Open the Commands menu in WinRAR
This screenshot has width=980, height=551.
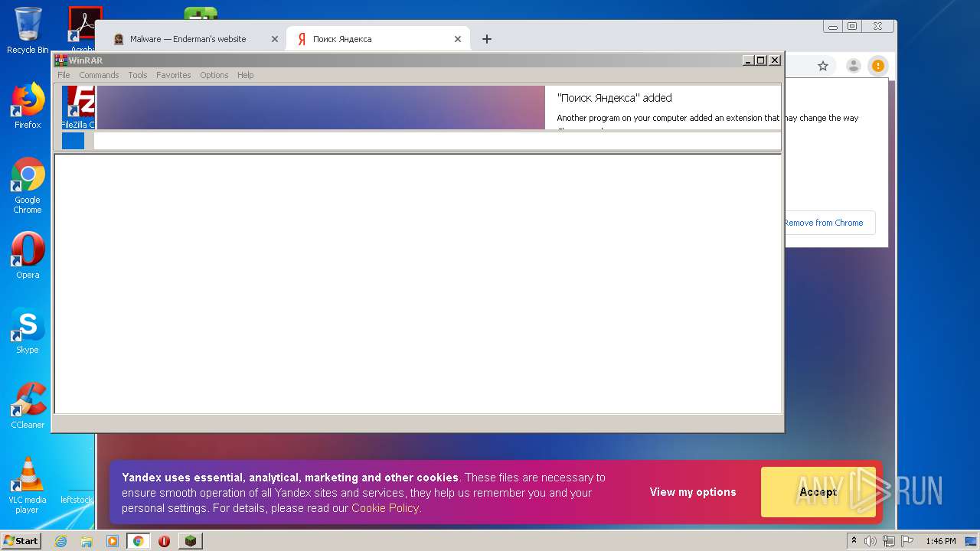coord(99,75)
